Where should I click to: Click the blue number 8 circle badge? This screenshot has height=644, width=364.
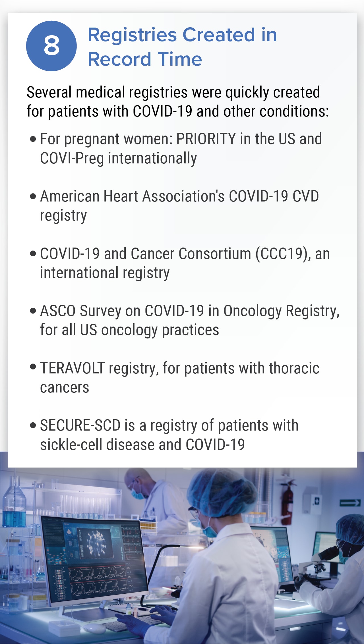pos(51,46)
